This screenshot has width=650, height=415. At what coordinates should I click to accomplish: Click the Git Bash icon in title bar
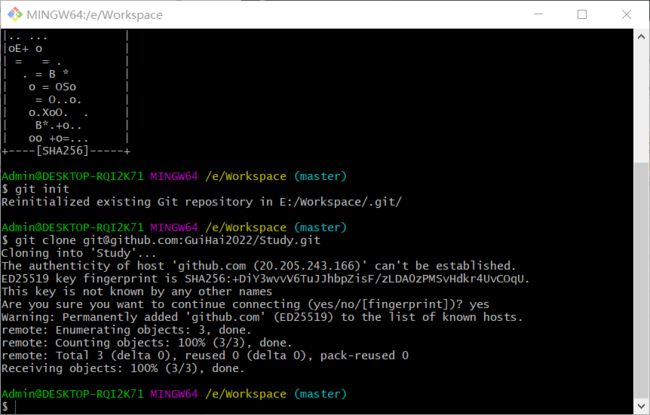[x=15, y=14]
